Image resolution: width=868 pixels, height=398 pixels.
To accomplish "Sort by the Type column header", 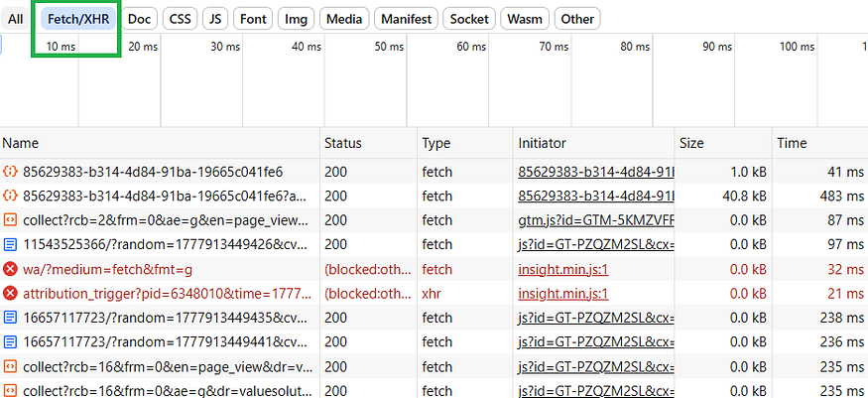I will pos(465,143).
